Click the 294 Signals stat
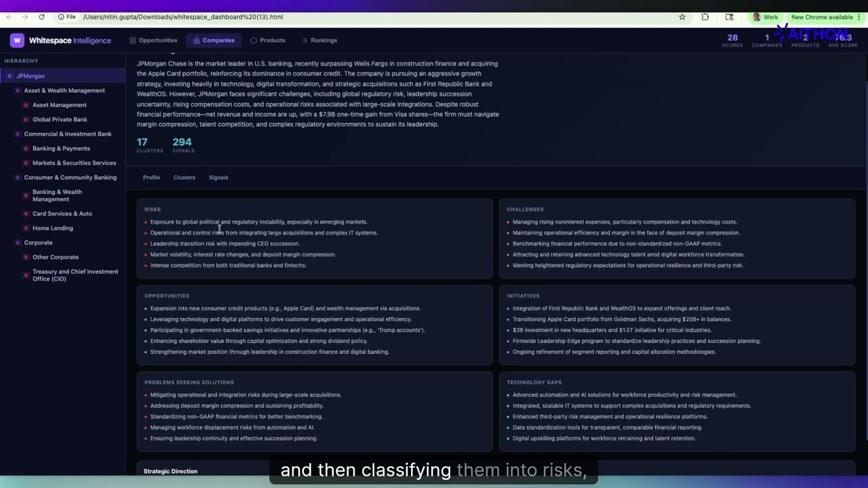868x488 pixels. [x=182, y=144]
